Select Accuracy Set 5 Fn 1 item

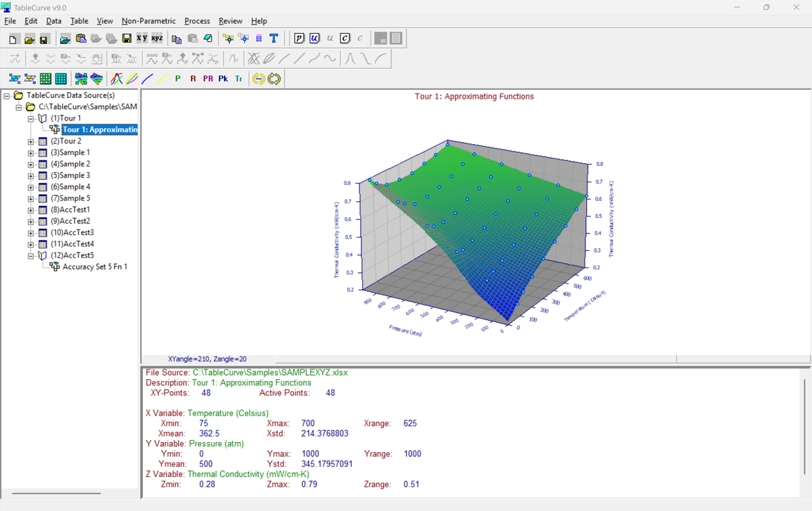click(x=95, y=267)
